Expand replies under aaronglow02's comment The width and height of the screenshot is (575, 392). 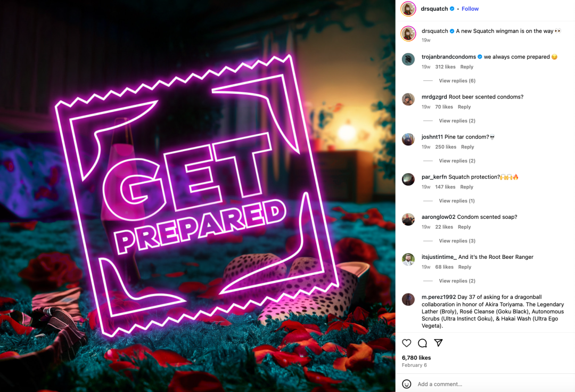click(x=457, y=241)
